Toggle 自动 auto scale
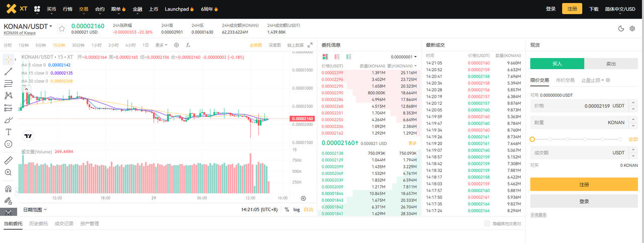This screenshot has width=644, height=243. [308, 209]
